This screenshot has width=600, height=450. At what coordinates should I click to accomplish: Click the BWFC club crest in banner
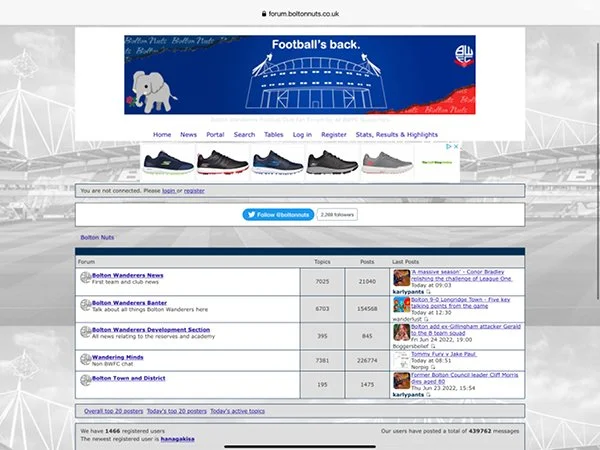click(464, 55)
